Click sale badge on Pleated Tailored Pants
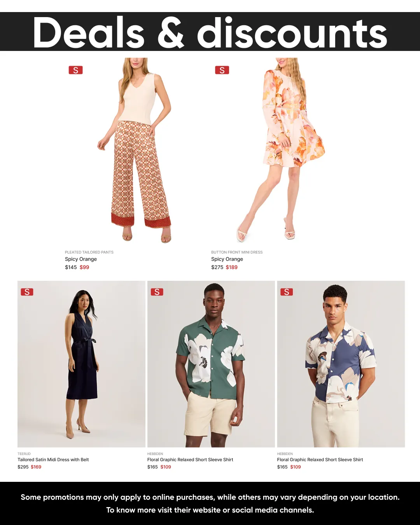420x525 pixels. click(75, 70)
